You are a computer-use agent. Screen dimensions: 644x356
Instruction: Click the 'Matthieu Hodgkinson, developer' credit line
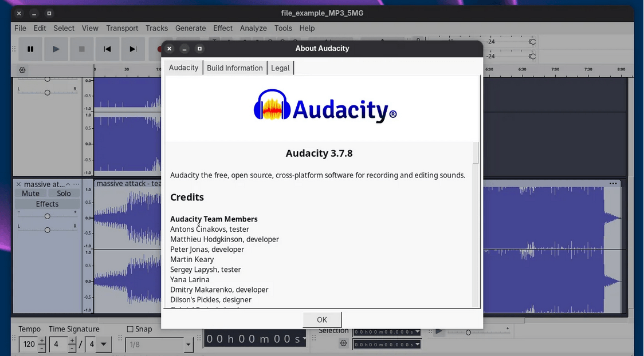click(225, 239)
